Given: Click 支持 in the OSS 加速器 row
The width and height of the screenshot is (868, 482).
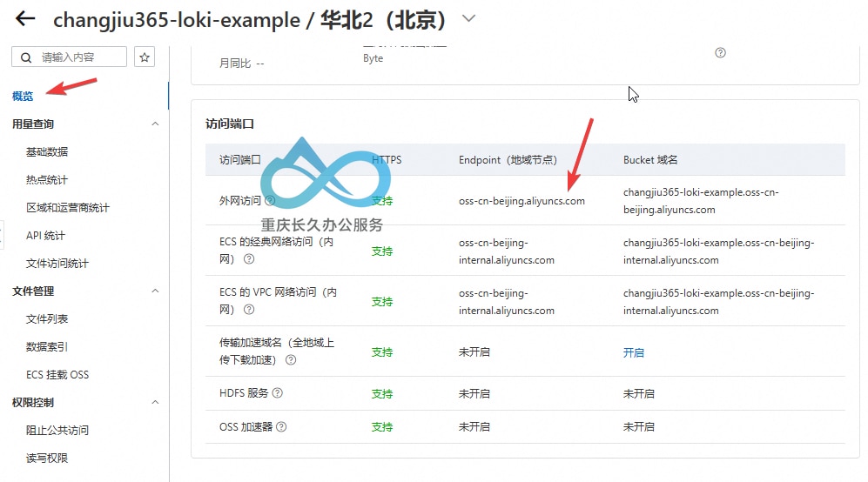Looking at the screenshot, I should pos(382,426).
